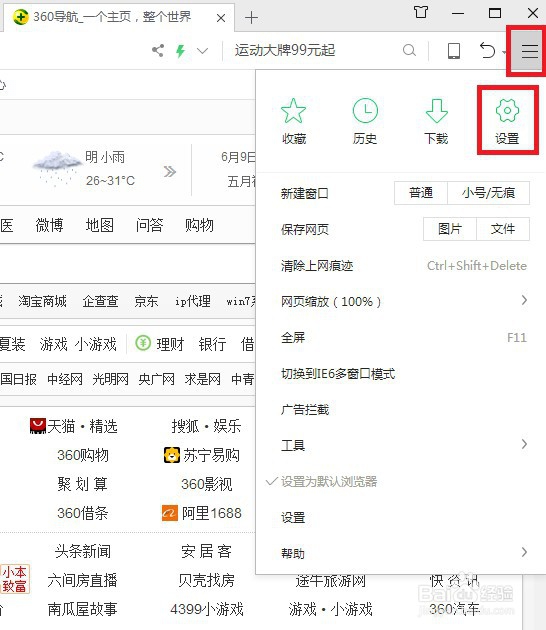Expand the 工具 submenu
The height and width of the screenshot is (630, 546).
point(400,445)
